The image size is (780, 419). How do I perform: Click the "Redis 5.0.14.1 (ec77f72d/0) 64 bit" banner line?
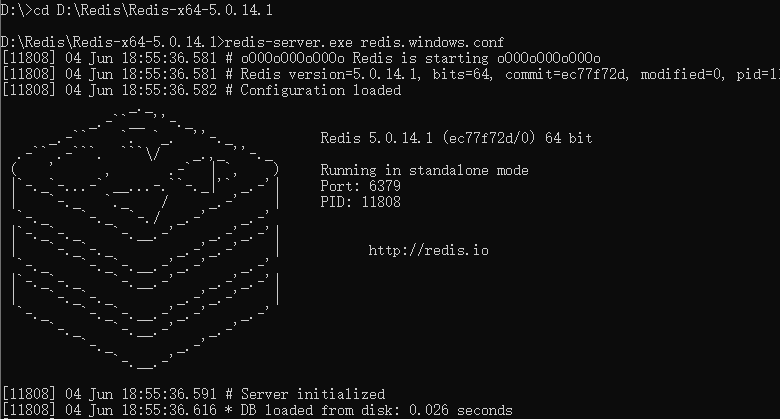[x=463, y=138]
